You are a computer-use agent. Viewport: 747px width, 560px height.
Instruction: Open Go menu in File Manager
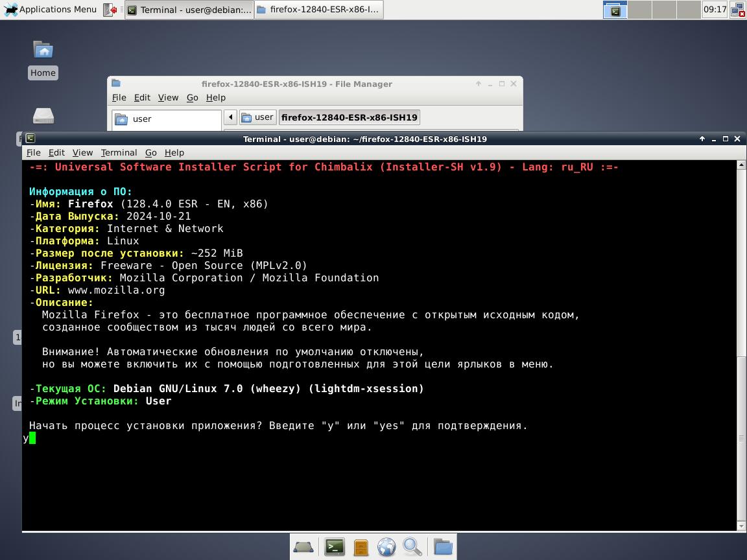coord(193,98)
